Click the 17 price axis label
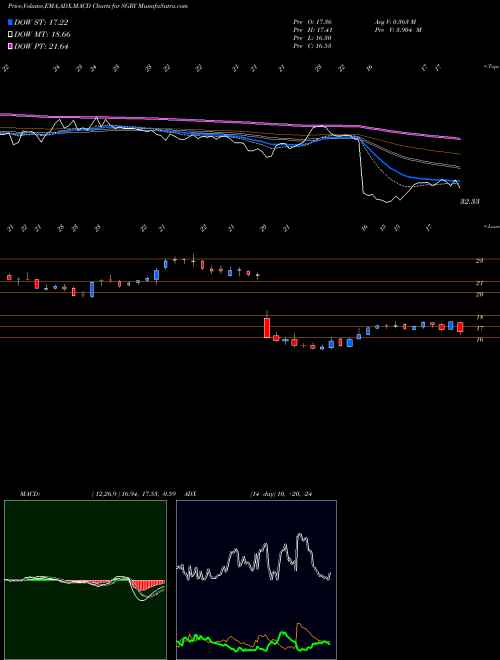The width and height of the screenshot is (500, 660). (479, 328)
